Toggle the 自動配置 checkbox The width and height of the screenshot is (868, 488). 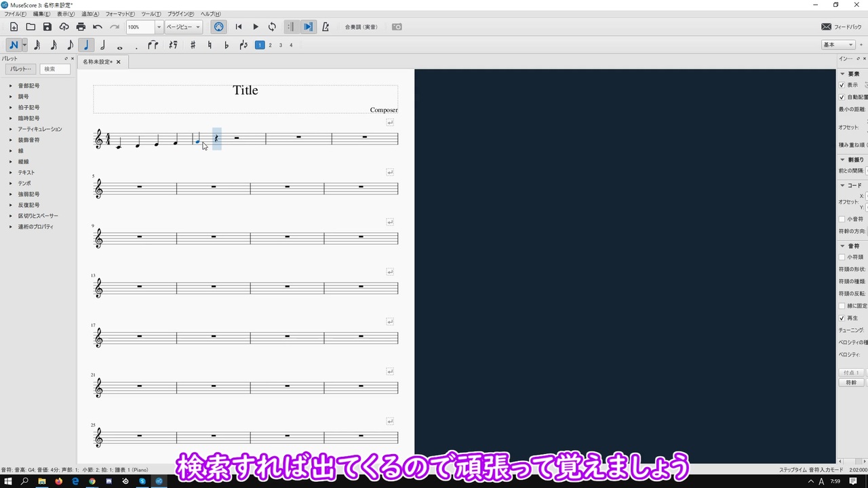(842, 98)
